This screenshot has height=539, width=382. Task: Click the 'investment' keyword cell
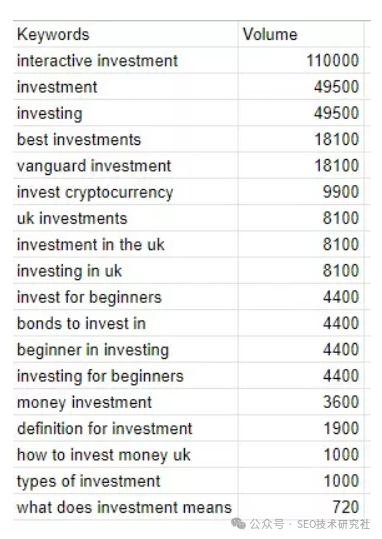pos(125,87)
